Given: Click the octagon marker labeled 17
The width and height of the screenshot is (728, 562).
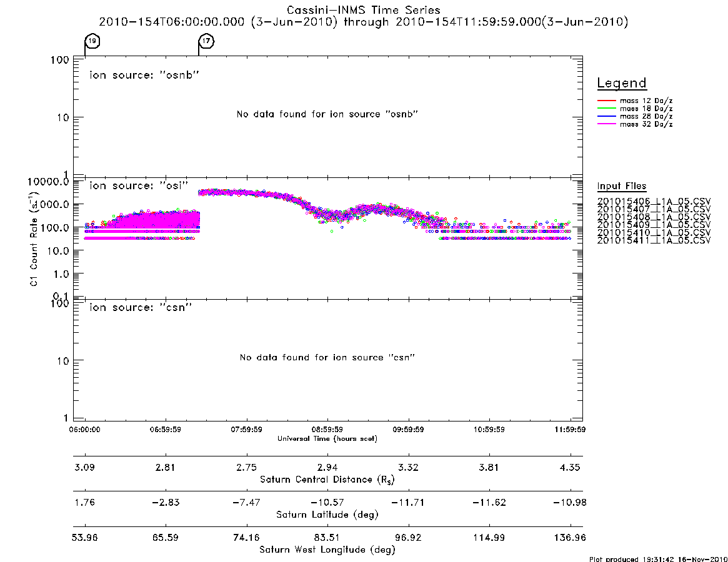Looking at the screenshot, I should 206,41.
